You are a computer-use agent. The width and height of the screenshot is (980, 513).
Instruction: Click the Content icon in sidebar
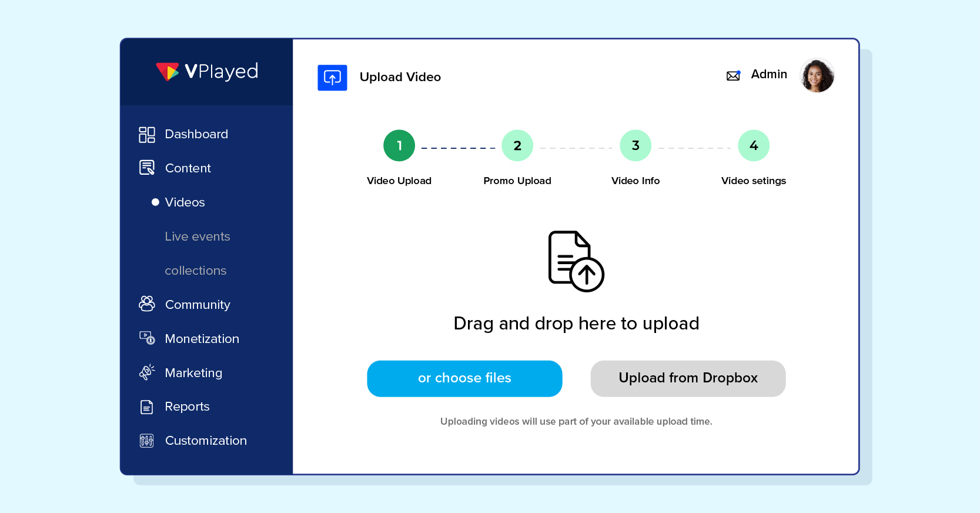point(146,168)
